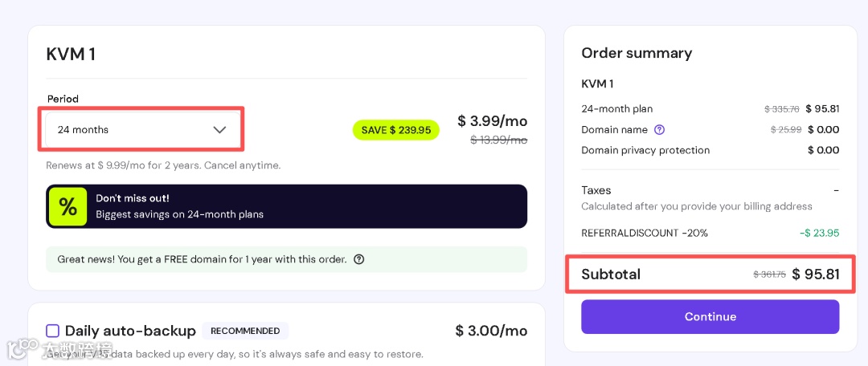Click the help icon beside Domain name

coord(659,130)
